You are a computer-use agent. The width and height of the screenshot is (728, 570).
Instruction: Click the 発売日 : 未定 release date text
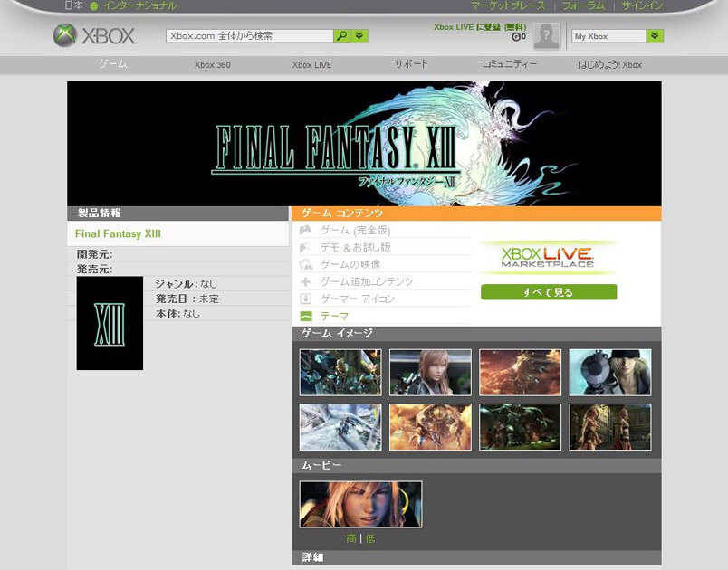click(187, 299)
